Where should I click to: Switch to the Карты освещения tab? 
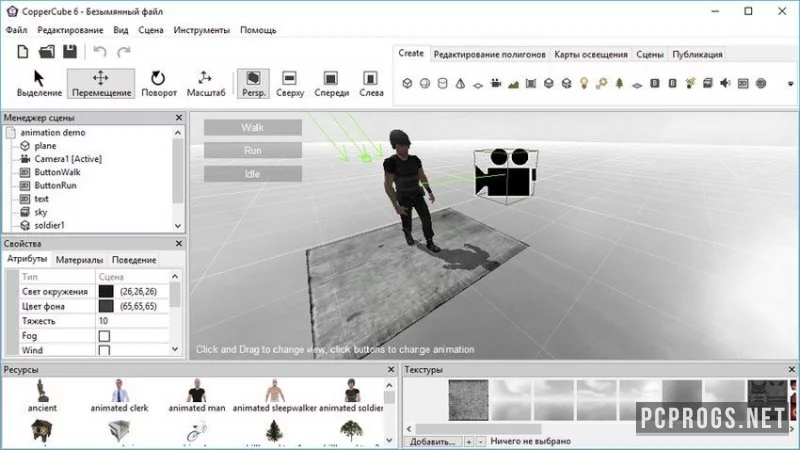591,54
